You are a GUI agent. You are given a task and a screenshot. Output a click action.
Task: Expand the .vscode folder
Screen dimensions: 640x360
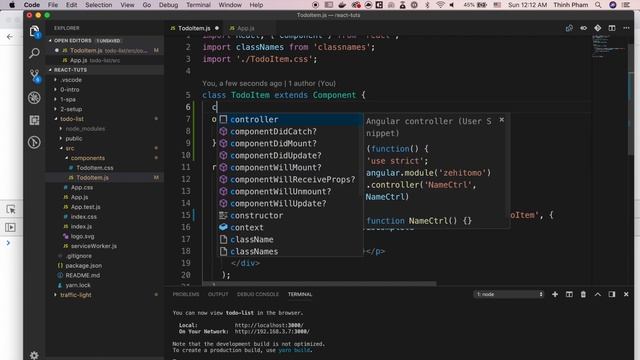pyautogui.click(x=71, y=80)
